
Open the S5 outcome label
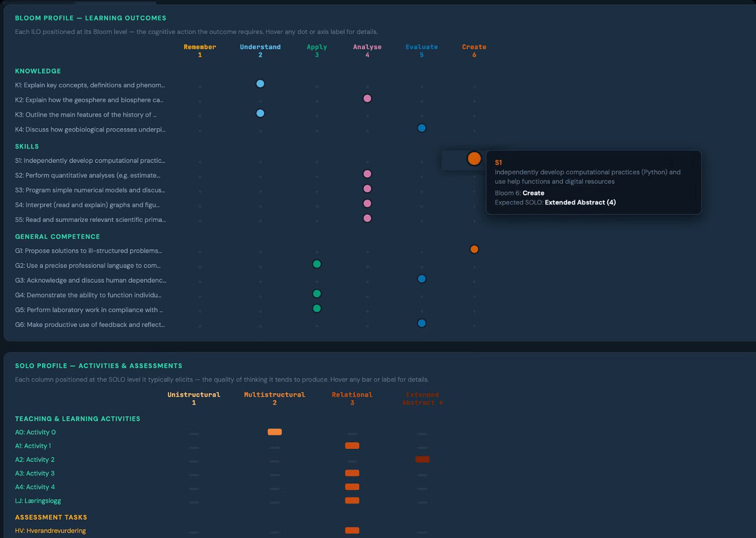point(90,220)
